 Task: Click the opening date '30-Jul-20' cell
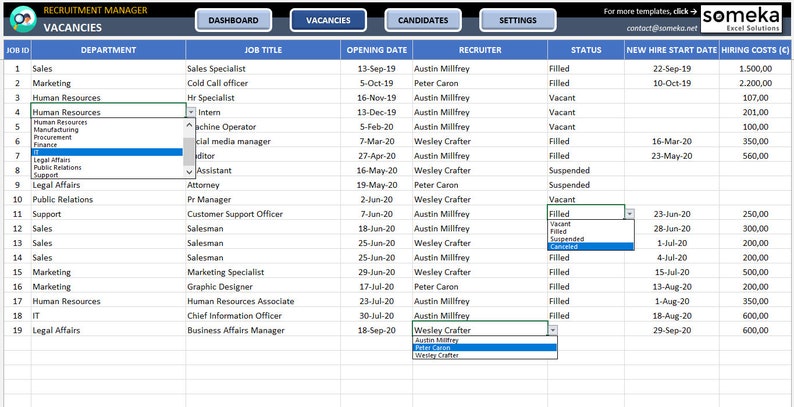click(x=377, y=316)
